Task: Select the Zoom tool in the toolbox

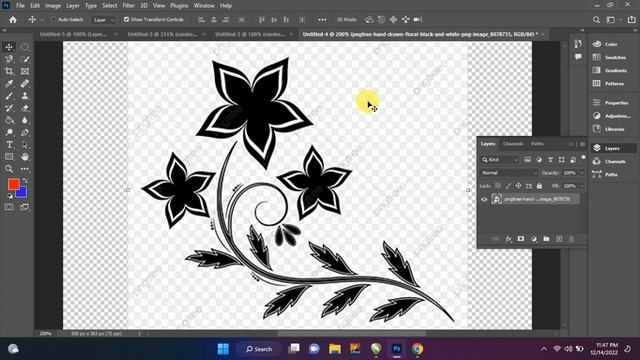Action: pos(9,169)
